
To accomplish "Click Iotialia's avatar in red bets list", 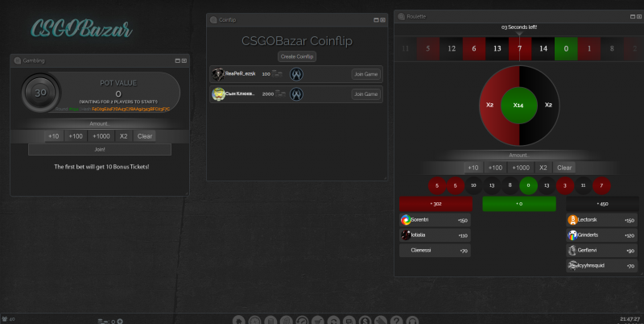I will pos(406,235).
